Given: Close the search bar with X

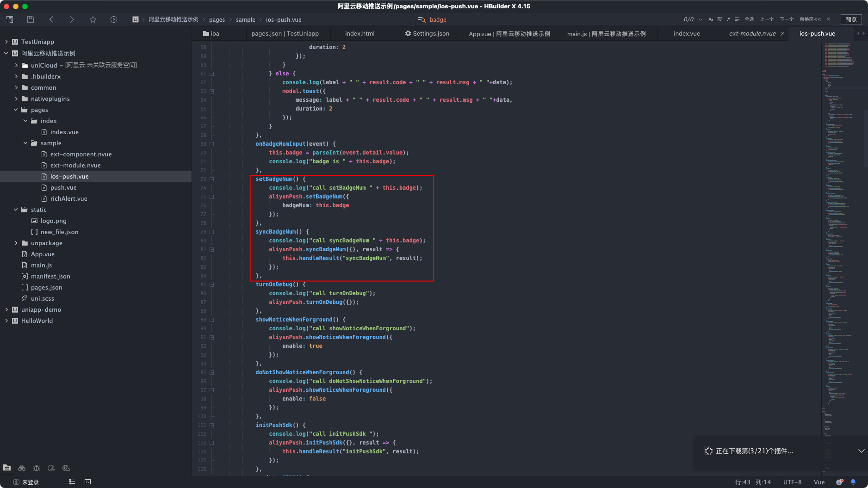Looking at the screenshot, I should pos(828,19).
